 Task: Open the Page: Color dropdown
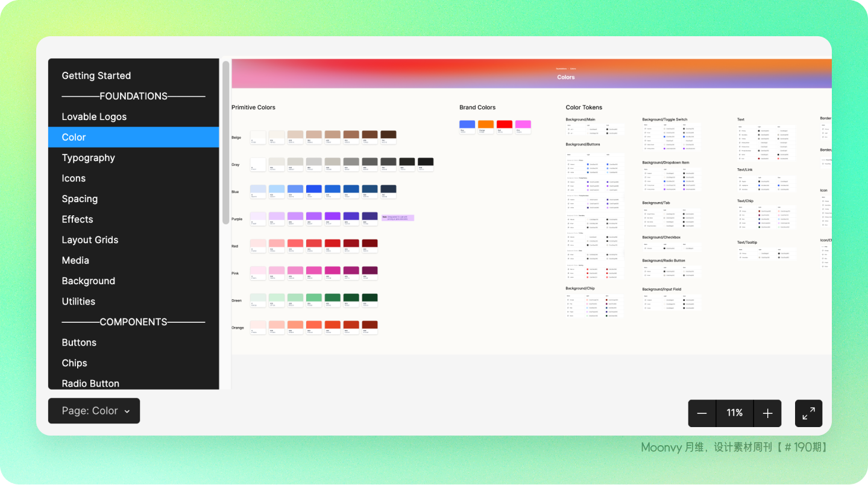point(94,411)
